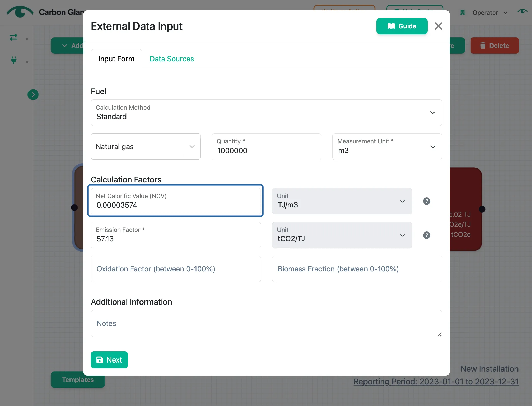Open the tCO2/TJ unit dropdown
This screenshot has width=532, height=406.
coord(342,235)
